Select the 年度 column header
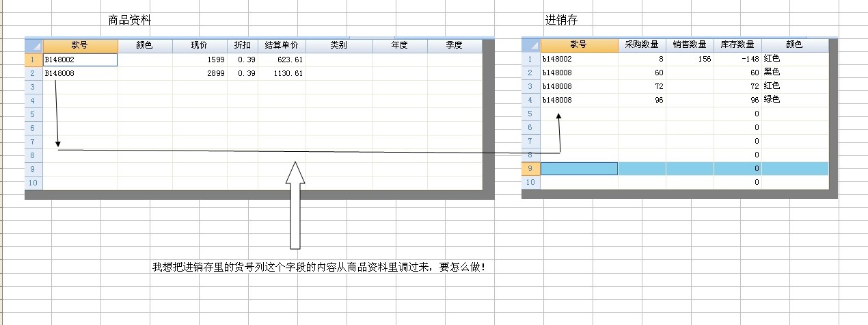868x325 pixels. click(x=400, y=46)
